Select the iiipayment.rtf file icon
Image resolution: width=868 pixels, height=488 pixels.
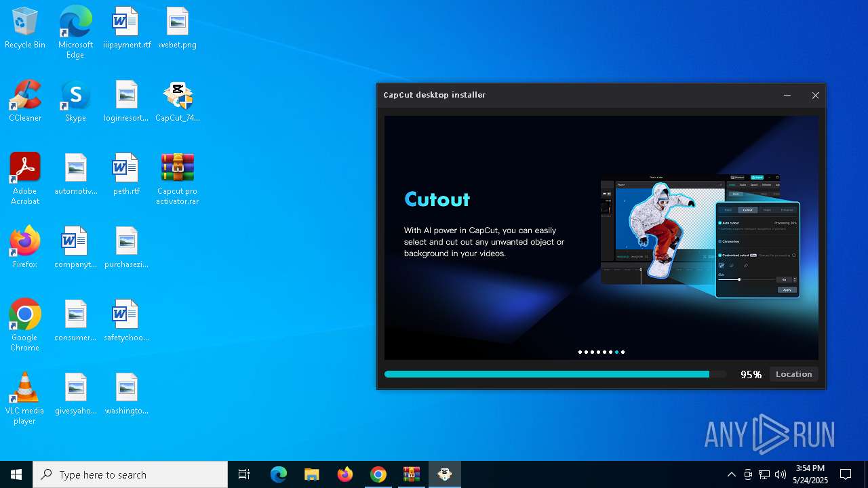126,28
